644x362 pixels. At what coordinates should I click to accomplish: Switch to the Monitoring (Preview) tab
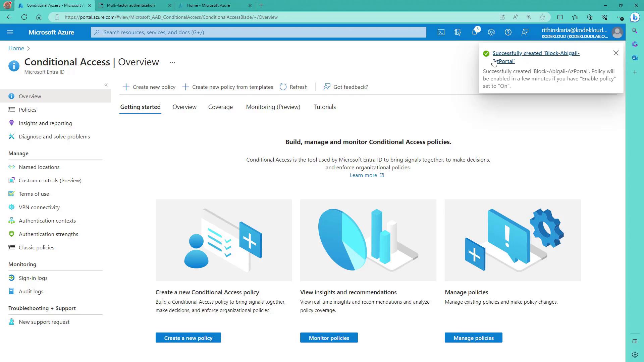point(273,107)
